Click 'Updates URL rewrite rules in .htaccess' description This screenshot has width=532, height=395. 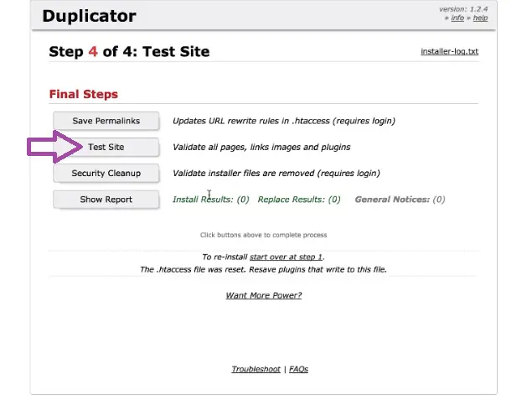[284, 121]
